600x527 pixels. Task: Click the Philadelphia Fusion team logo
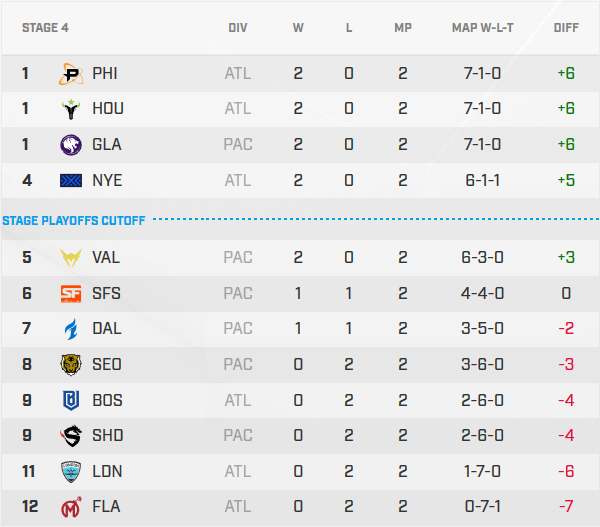coord(72,73)
